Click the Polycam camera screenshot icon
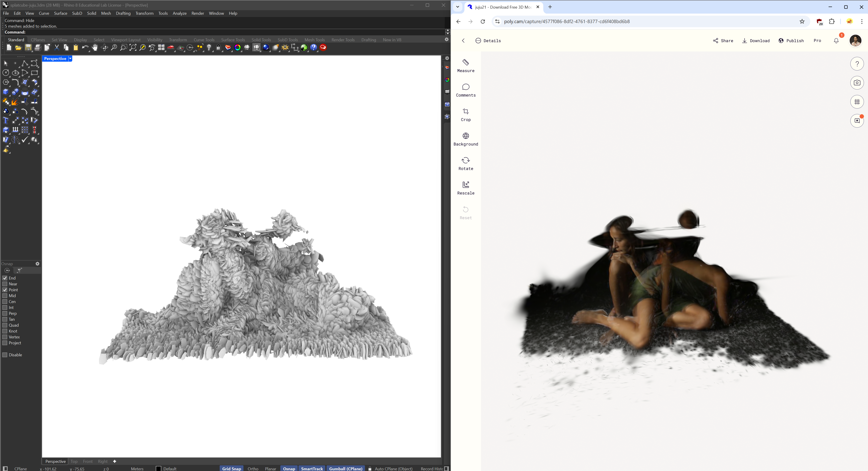The height and width of the screenshot is (471, 868). click(x=857, y=83)
